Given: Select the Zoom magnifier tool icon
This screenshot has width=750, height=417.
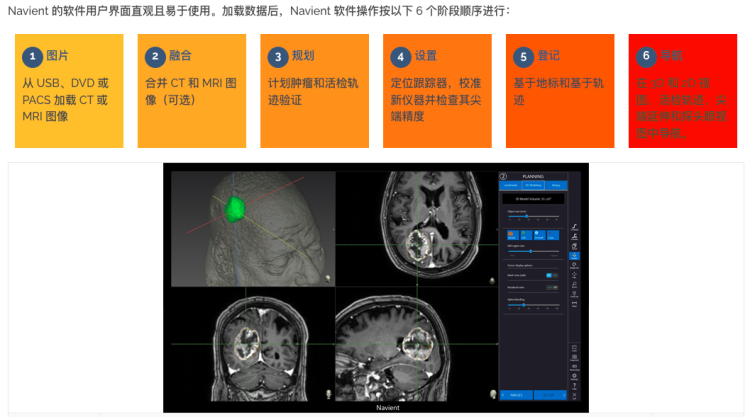Looking at the screenshot, I should [574, 285].
